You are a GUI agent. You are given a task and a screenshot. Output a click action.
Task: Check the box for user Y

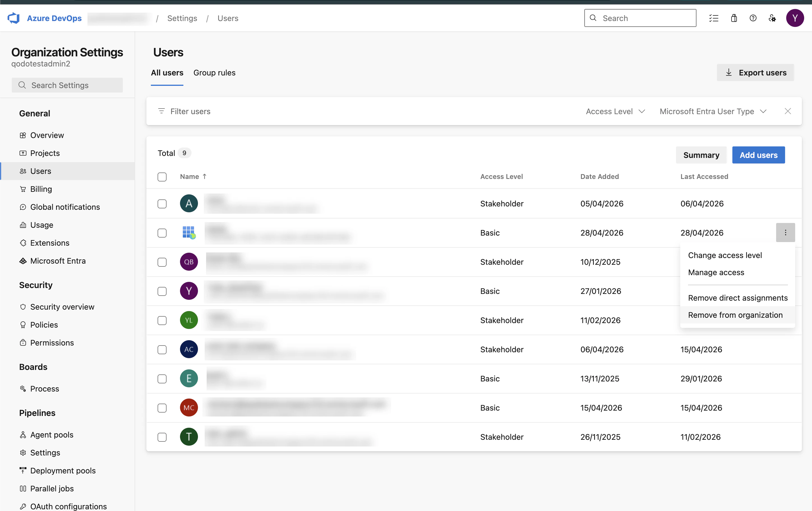tap(162, 291)
